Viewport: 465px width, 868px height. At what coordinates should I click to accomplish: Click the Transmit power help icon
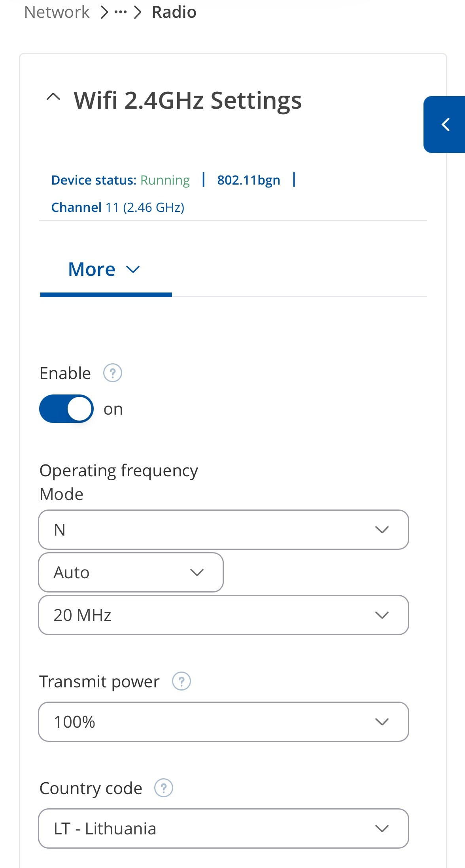[181, 681]
